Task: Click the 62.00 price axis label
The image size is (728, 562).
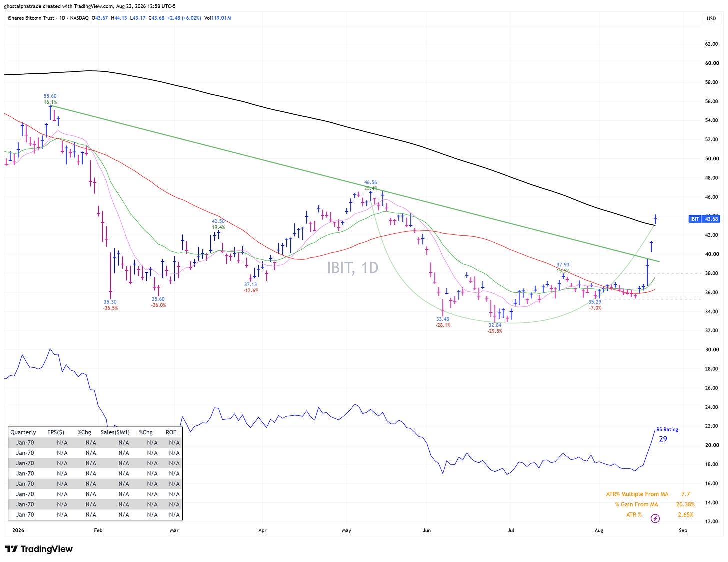Action: (x=711, y=44)
